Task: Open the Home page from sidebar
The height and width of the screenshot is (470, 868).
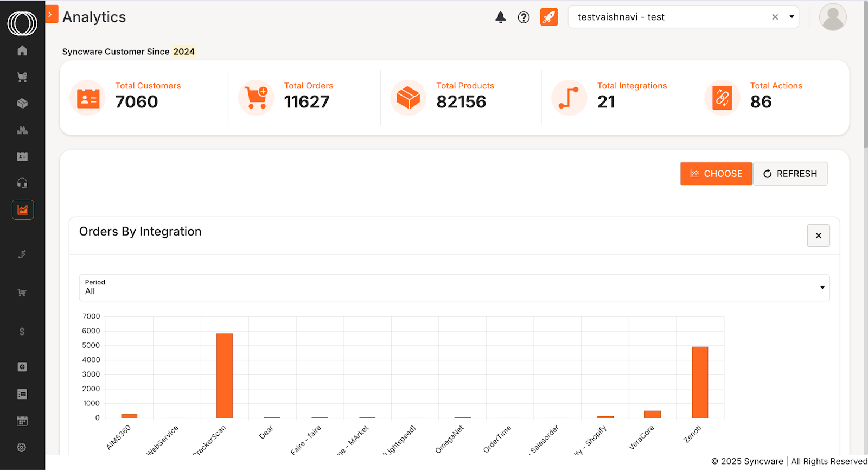Action: tap(22, 50)
